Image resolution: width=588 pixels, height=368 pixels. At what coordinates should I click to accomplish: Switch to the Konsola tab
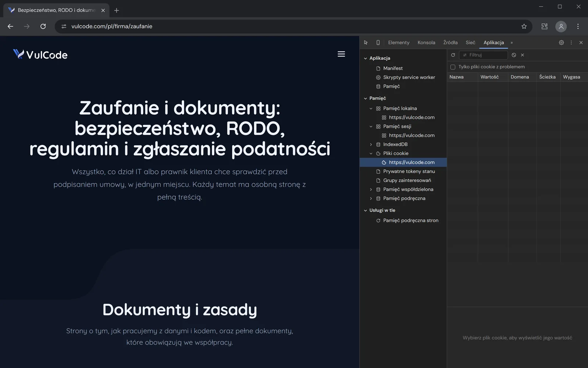pyautogui.click(x=426, y=43)
